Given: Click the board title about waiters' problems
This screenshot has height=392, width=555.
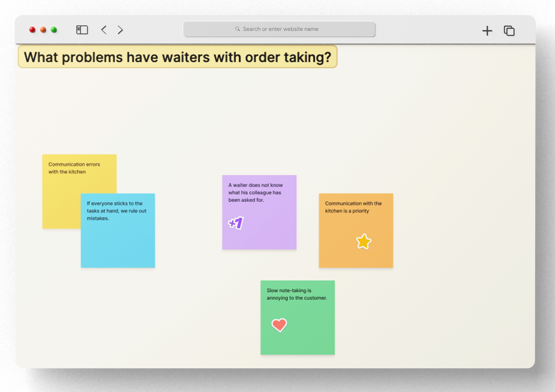Looking at the screenshot, I should (x=177, y=57).
